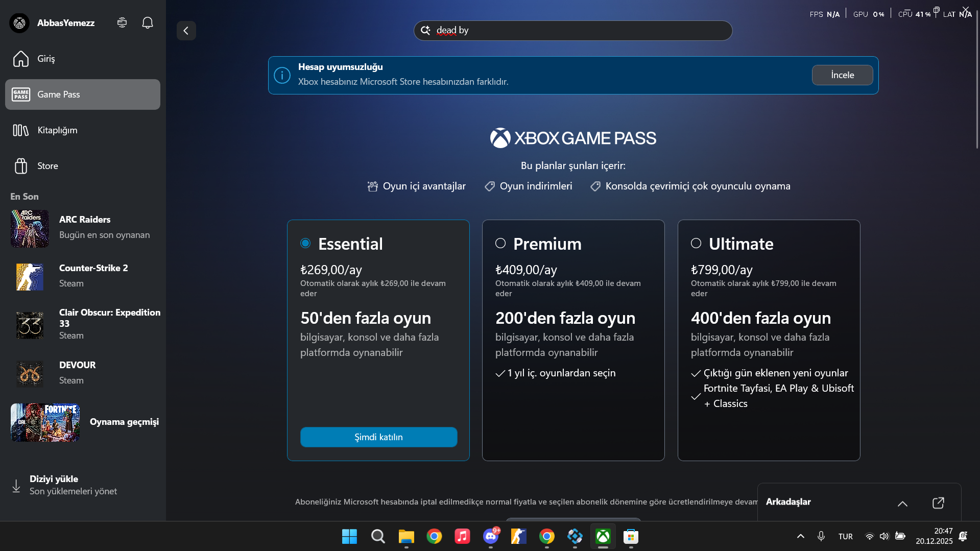Pop out the Arkadaşlar panel

(x=938, y=503)
